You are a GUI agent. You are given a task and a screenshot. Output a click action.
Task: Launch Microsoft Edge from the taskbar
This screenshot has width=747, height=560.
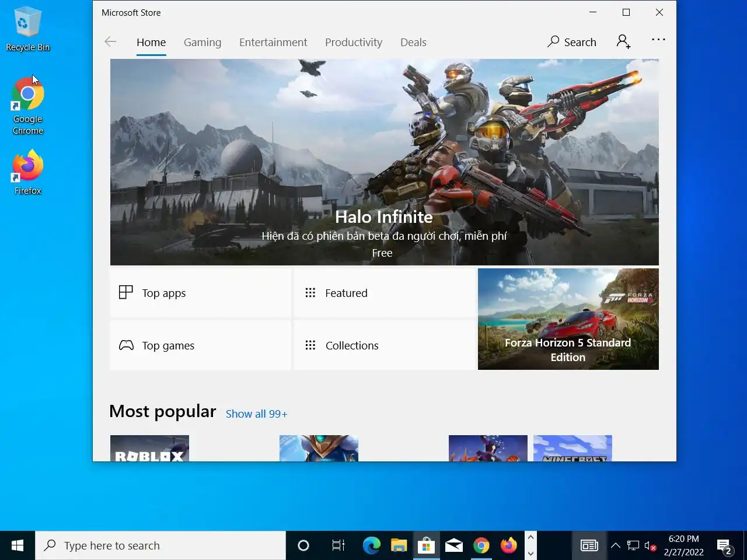coord(371,545)
